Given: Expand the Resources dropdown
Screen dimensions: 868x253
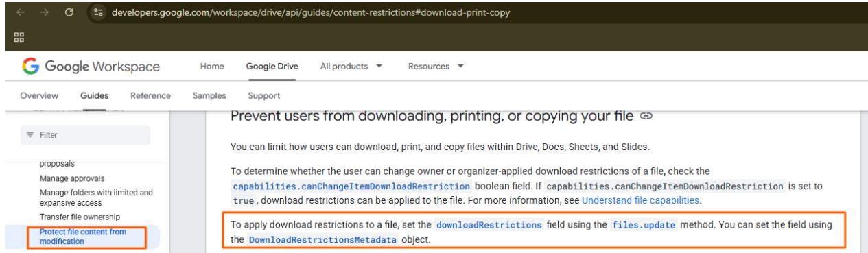Looking at the screenshot, I should pyautogui.click(x=436, y=67).
